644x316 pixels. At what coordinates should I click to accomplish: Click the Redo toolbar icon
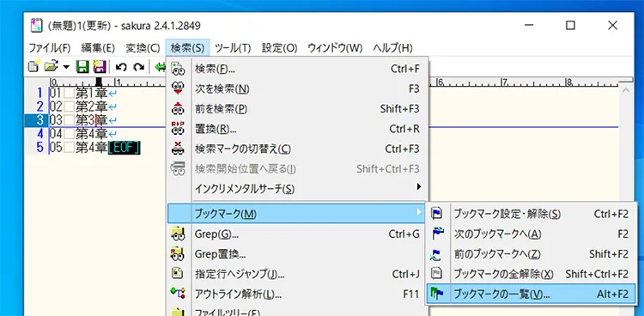[139, 67]
